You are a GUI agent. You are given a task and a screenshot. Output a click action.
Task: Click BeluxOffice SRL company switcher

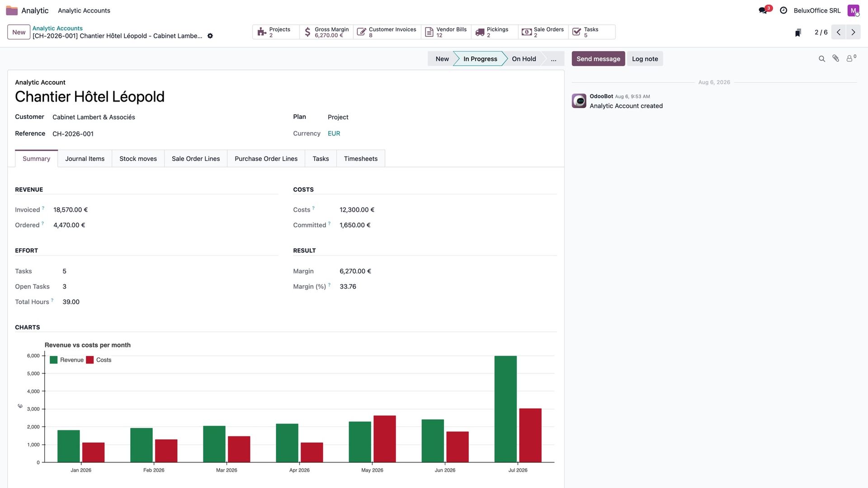817,10
